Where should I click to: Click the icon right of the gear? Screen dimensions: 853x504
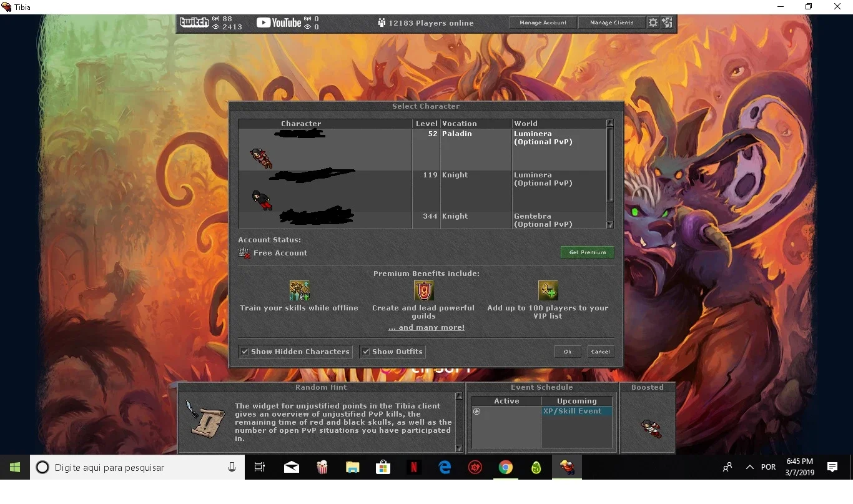(x=668, y=22)
